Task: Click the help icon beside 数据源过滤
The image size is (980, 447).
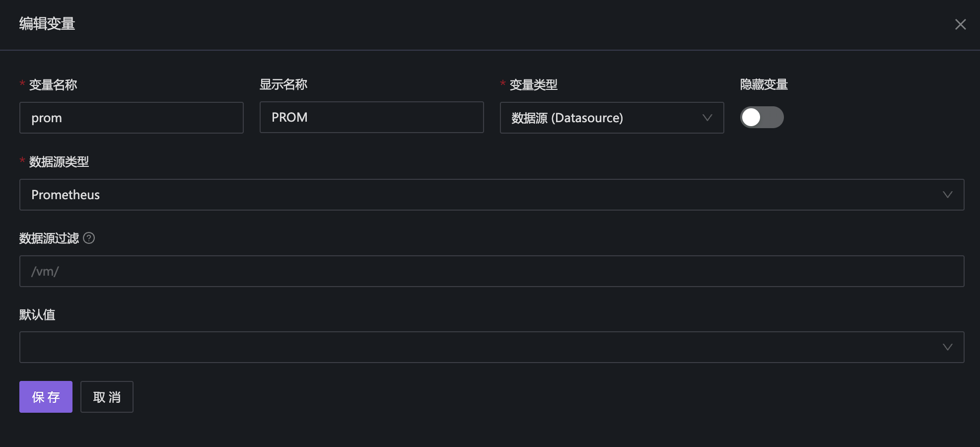Action: 89,238
